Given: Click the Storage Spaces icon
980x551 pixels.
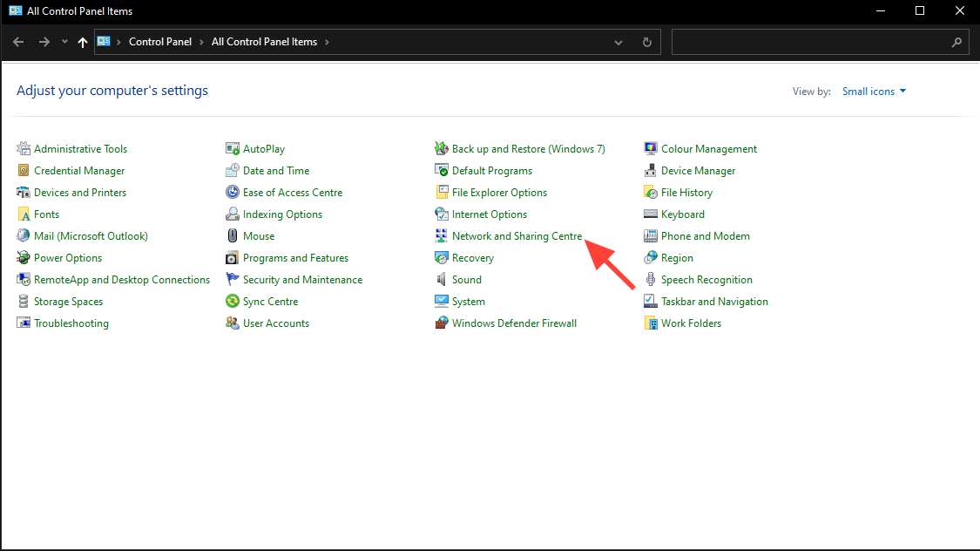Looking at the screenshot, I should coord(24,302).
